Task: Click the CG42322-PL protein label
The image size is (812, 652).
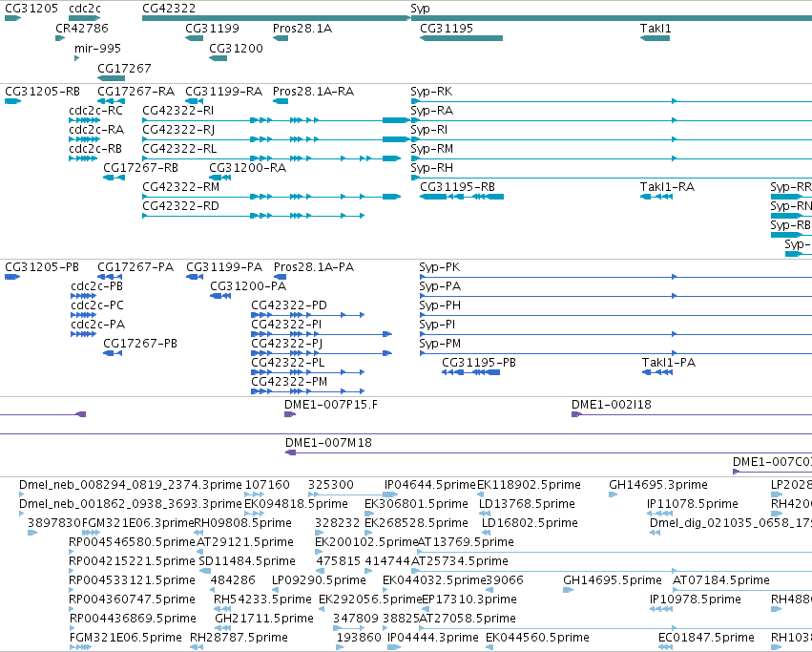Action: 288,363
